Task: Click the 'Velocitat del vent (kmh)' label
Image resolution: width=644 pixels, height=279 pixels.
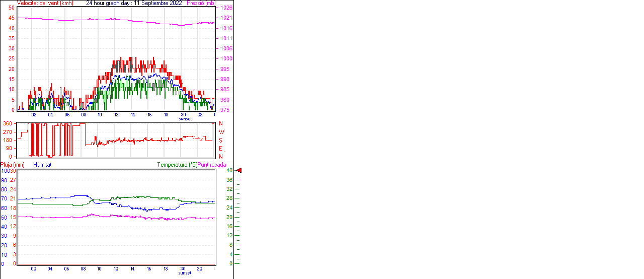Action: 45,3
